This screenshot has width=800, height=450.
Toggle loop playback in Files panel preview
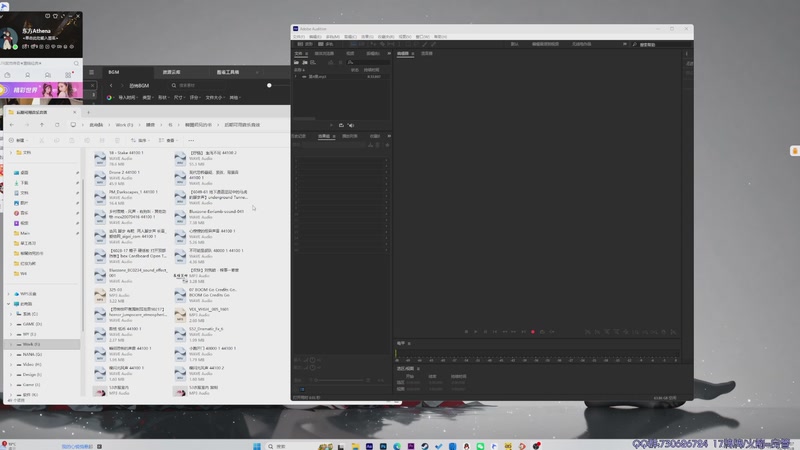pos(341,125)
